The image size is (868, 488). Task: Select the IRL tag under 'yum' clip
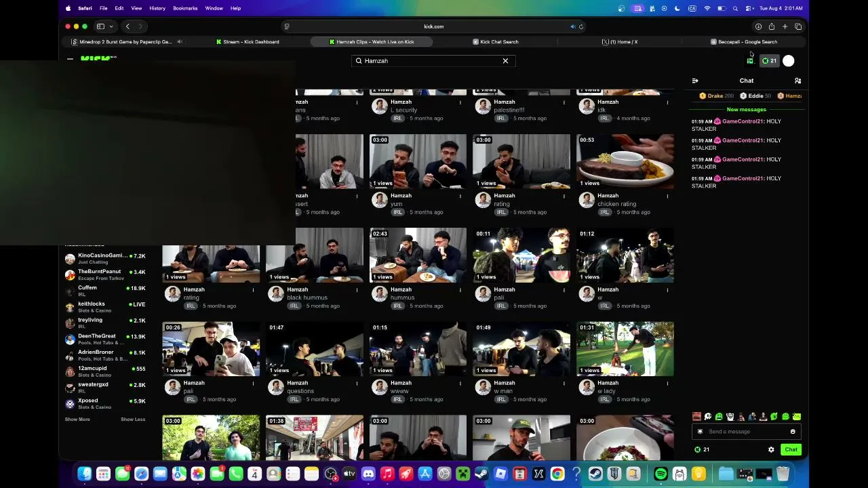pos(397,212)
